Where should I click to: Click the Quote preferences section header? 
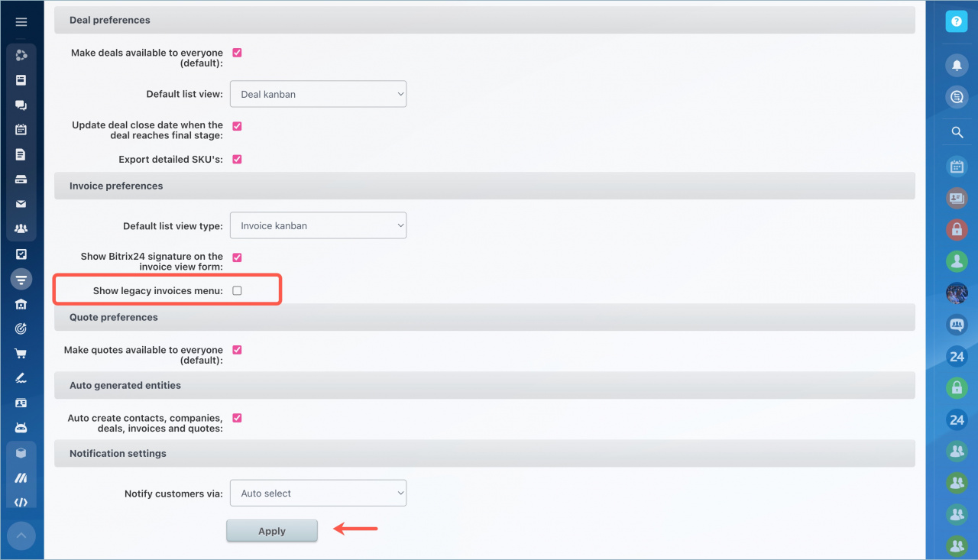(x=484, y=317)
